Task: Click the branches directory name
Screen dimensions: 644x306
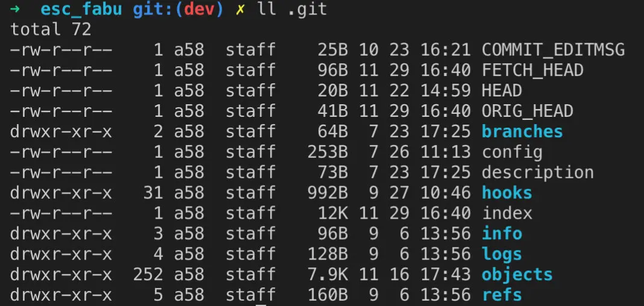Action: (x=522, y=132)
